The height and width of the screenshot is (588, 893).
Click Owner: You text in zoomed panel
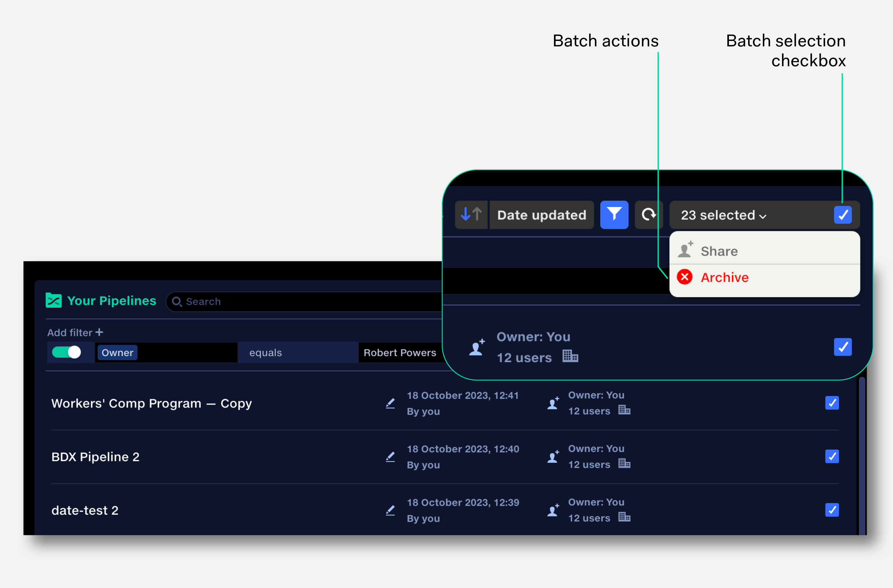point(533,337)
